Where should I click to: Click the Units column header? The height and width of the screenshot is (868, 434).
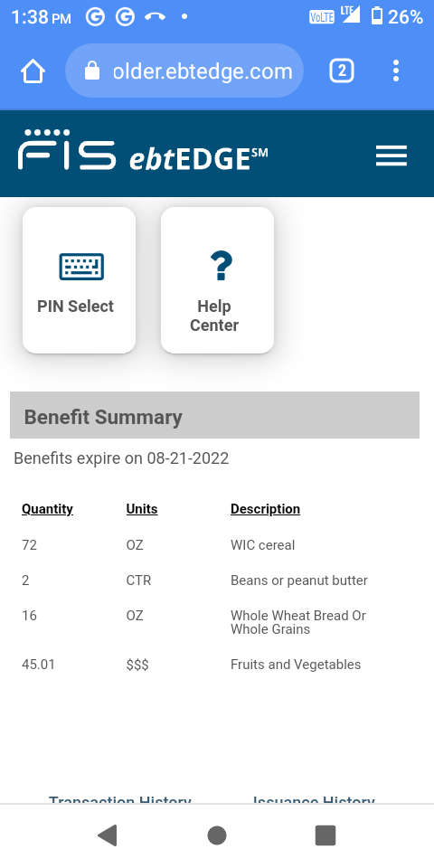point(142,509)
